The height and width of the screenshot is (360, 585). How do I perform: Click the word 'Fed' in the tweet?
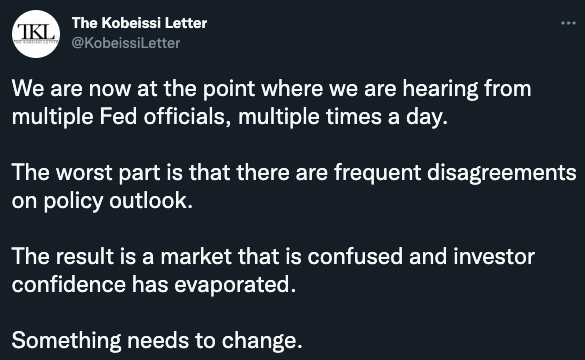tap(118, 117)
